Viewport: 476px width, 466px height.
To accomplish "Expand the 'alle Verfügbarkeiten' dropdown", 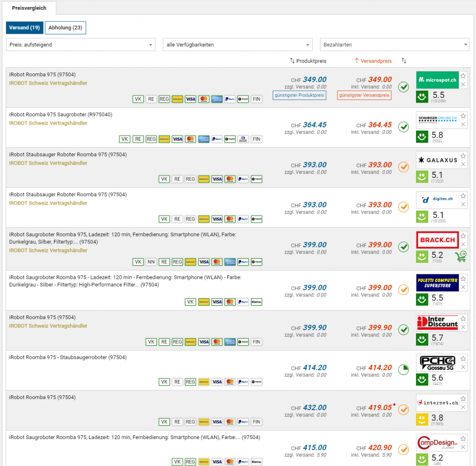I will click(238, 45).
